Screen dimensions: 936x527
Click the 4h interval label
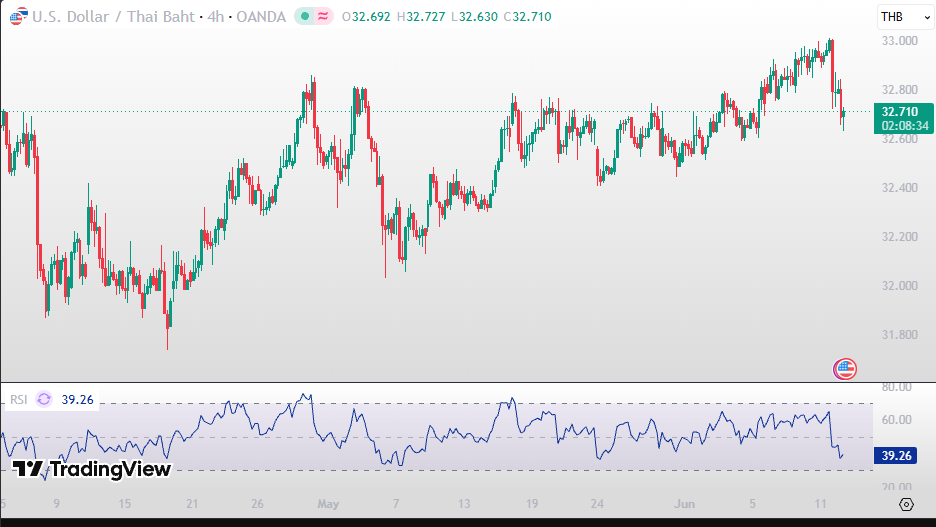(x=215, y=17)
